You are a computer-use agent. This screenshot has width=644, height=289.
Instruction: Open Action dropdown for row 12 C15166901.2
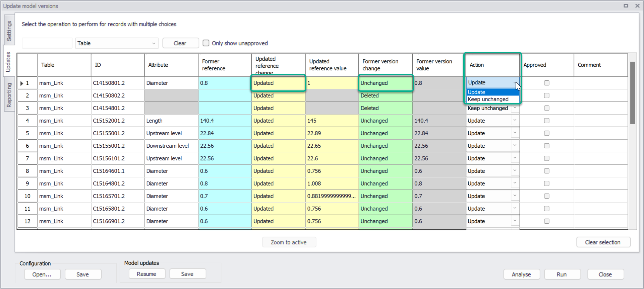tap(515, 221)
